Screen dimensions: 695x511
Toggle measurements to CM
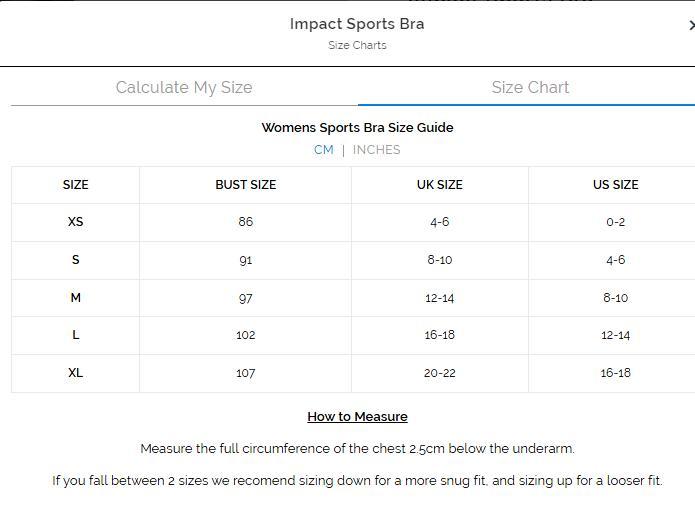click(323, 150)
